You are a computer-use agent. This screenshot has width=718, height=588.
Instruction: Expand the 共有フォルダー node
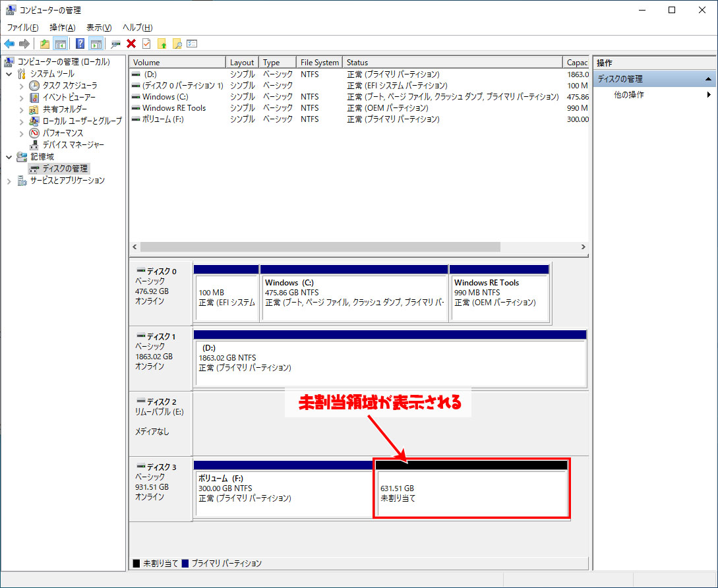21,109
